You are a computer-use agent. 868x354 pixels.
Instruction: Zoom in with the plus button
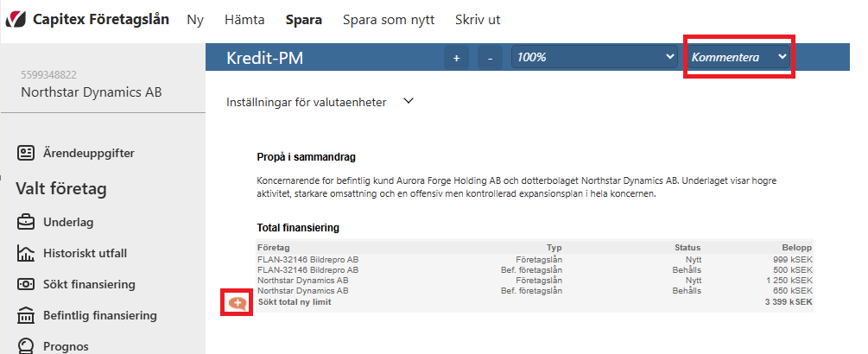point(457,58)
